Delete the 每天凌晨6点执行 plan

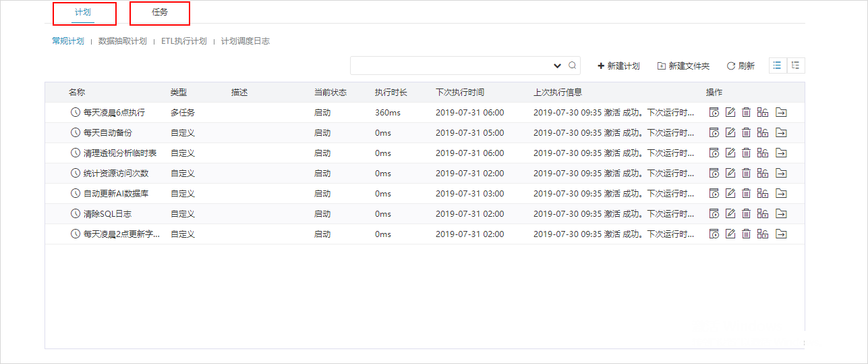pos(746,113)
